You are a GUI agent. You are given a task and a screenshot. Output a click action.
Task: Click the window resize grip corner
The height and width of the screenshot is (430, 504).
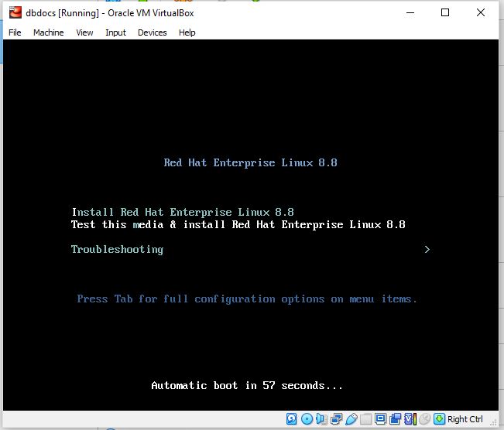[494, 423]
